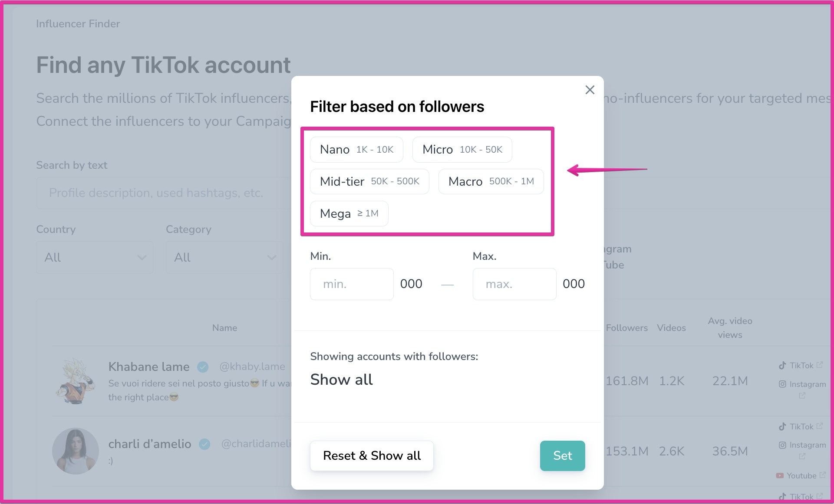Open Khabane lame's TikTok link

point(801,366)
